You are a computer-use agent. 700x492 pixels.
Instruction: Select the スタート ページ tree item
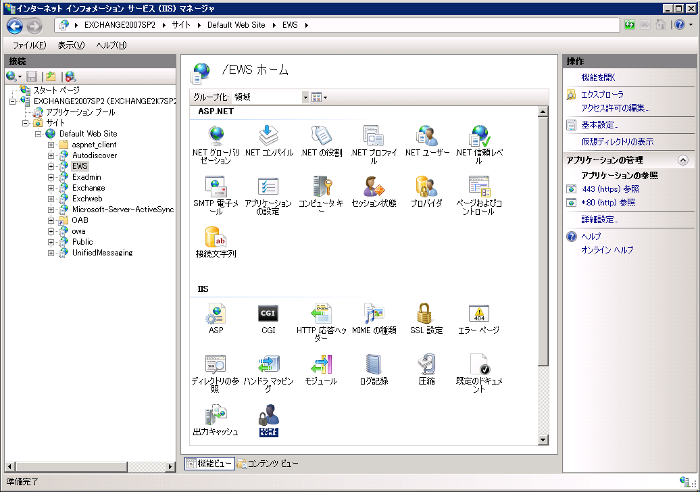point(56,90)
